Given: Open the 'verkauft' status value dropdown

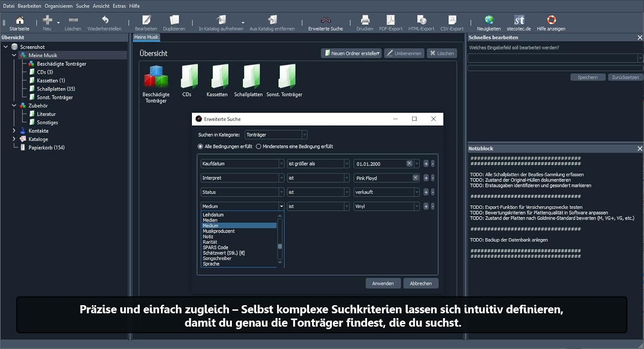Looking at the screenshot, I should (x=416, y=192).
